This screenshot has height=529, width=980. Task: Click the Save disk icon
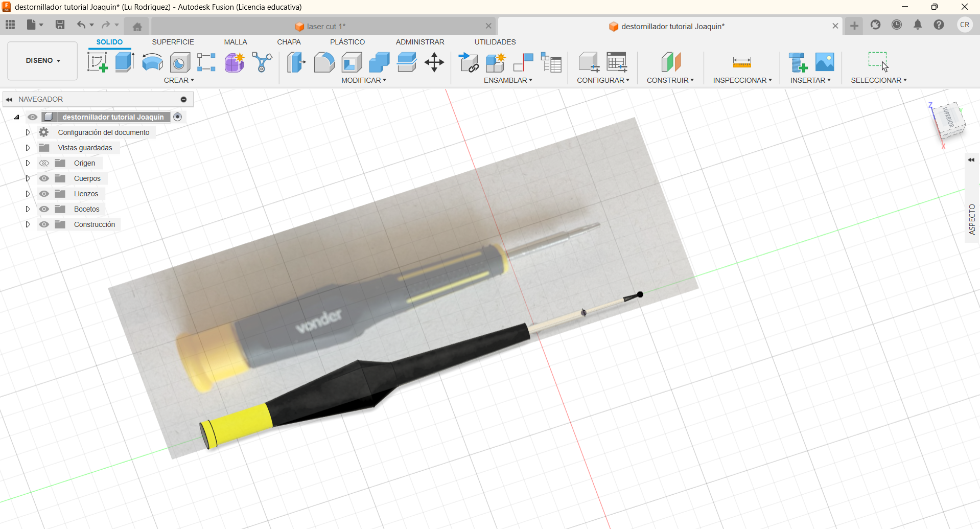tap(60, 25)
